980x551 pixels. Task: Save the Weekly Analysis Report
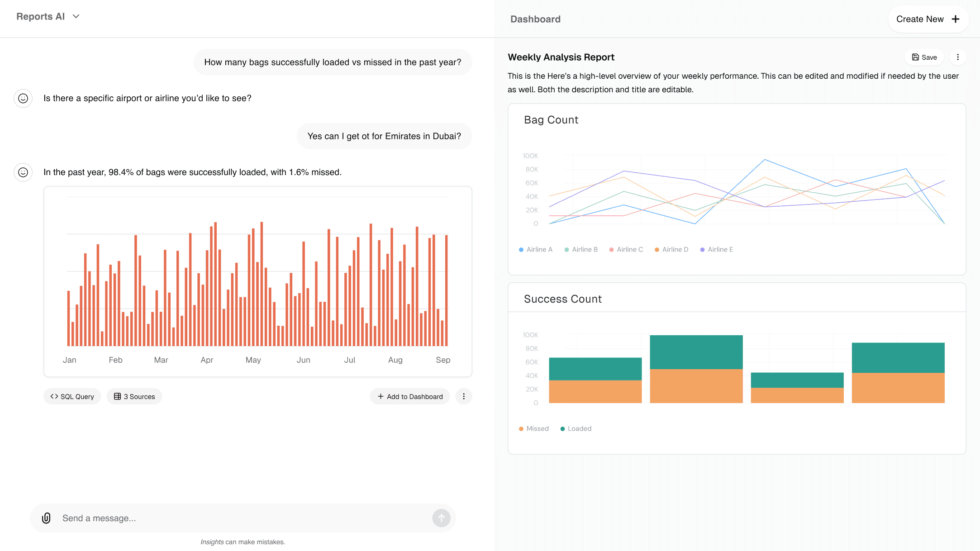coord(924,57)
